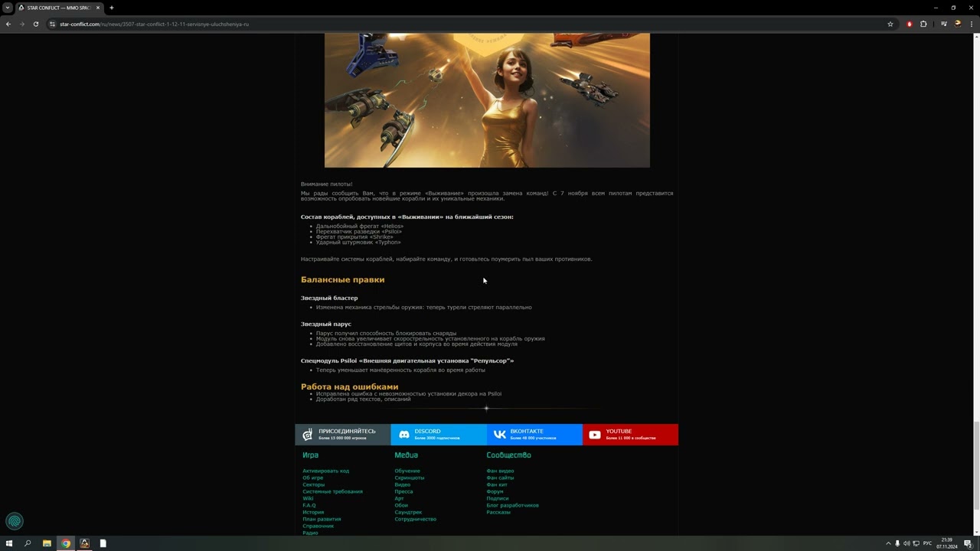The width and height of the screenshot is (980, 551).
Task: Click the Discord logo icon
Action: click(x=404, y=435)
